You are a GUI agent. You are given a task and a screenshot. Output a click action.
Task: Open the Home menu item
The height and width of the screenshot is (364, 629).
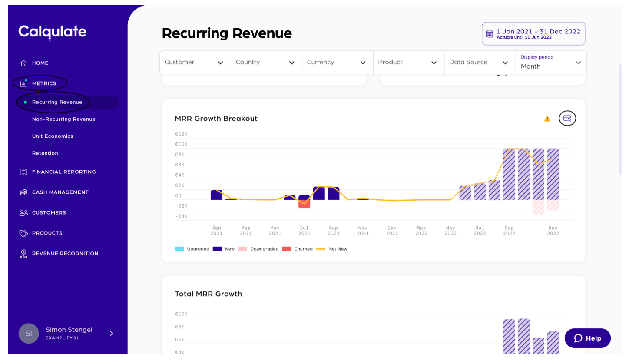(40, 63)
